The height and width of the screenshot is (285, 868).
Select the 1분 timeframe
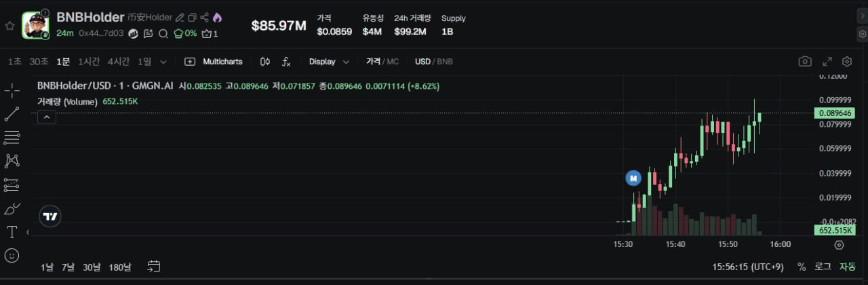(63, 62)
